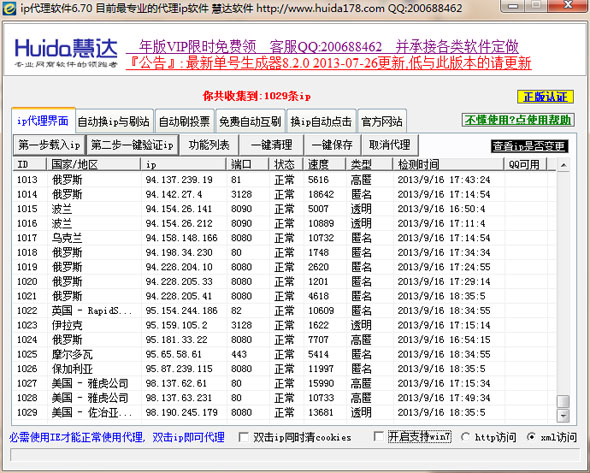Open the red 公告 单号生成器 update link
590x473 pixels.
(328, 63)
